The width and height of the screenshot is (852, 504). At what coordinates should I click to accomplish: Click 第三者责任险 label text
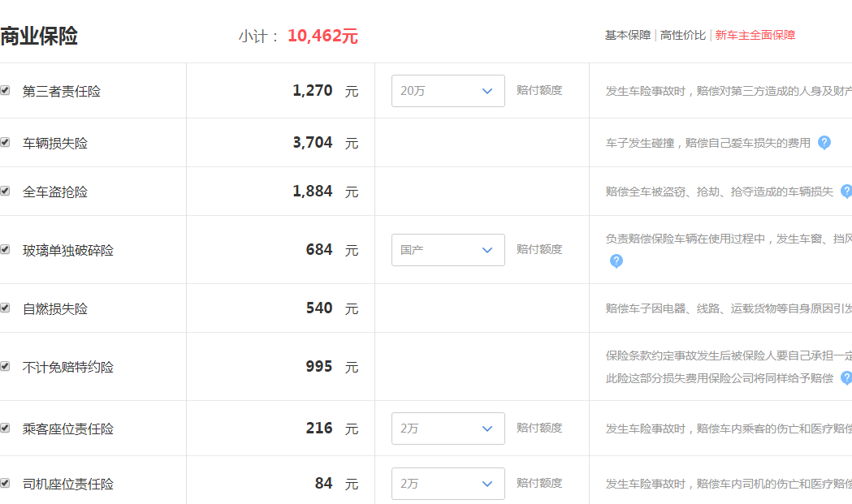tap(62, 91)
